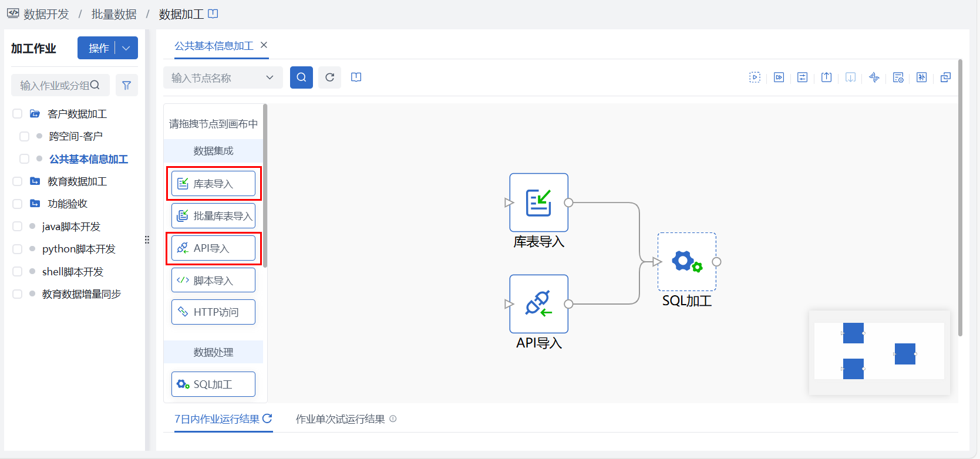Viewport: 980px width, 459px height.
Task: Go to the 批量数据 breadcrumb
Action: pos(114,14)
